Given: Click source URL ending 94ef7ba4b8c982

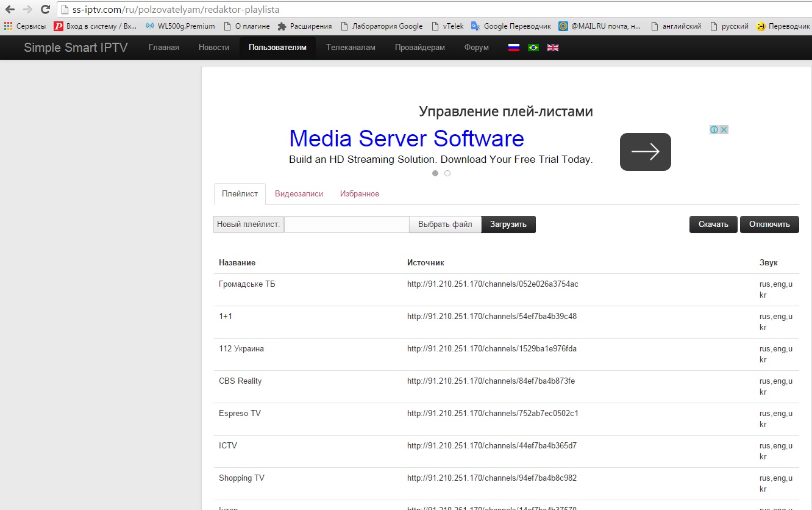Looking at the screenshot, I should point(492,478).
